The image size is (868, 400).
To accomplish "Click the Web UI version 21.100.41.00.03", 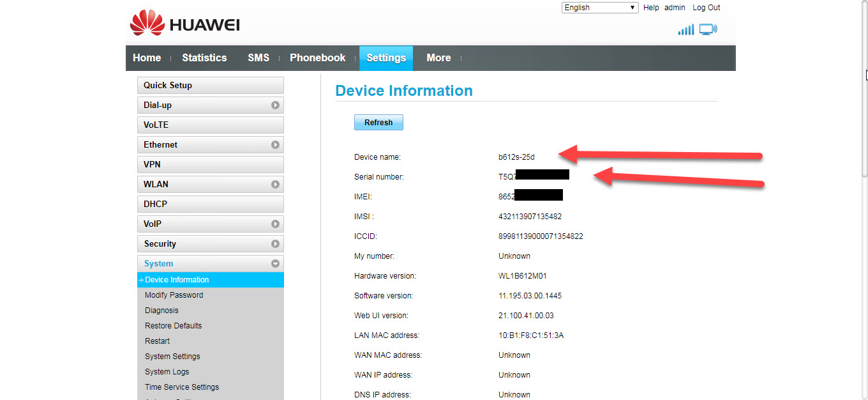I will [526, 316].
